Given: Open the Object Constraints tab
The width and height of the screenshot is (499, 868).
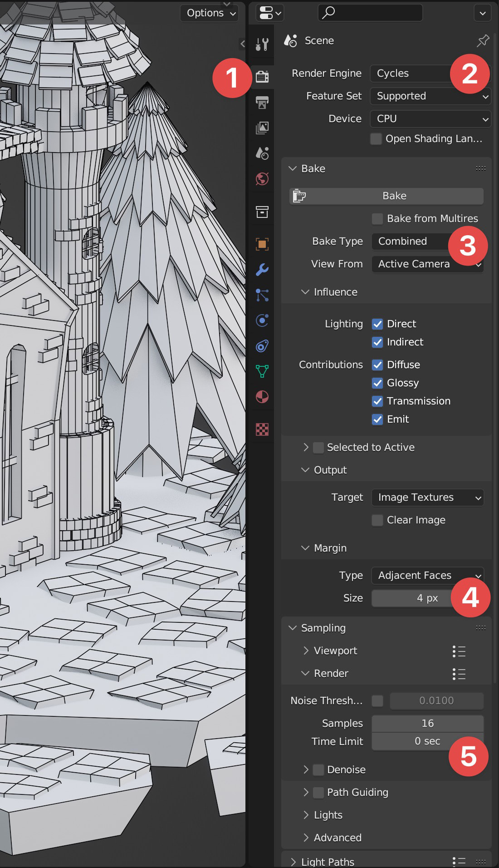Looking at the screenshot, I should pyautogui.click(x=262, y=346).
